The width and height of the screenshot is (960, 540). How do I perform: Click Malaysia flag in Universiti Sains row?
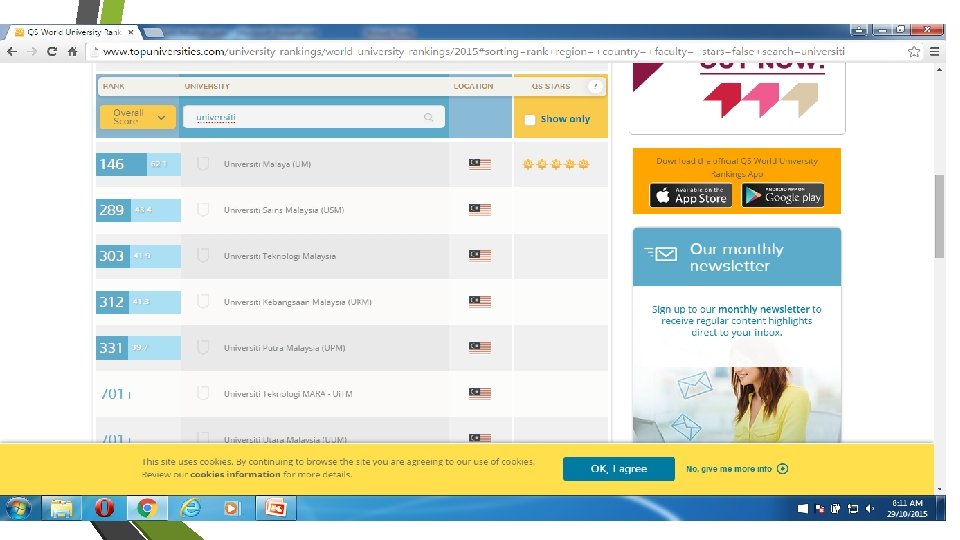coord(480,209)
